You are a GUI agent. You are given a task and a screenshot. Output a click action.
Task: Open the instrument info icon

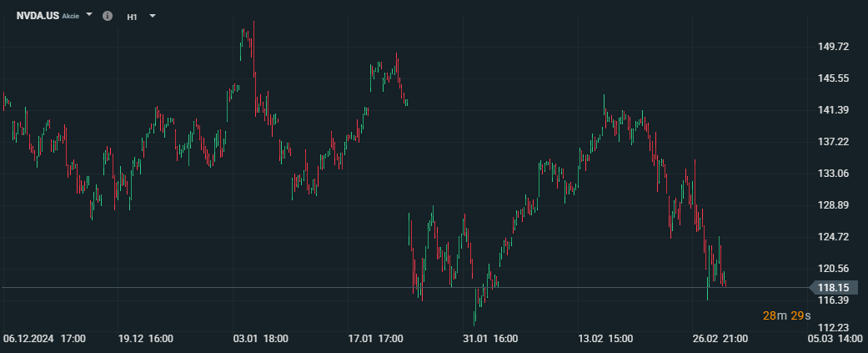(x=108, y=16)
